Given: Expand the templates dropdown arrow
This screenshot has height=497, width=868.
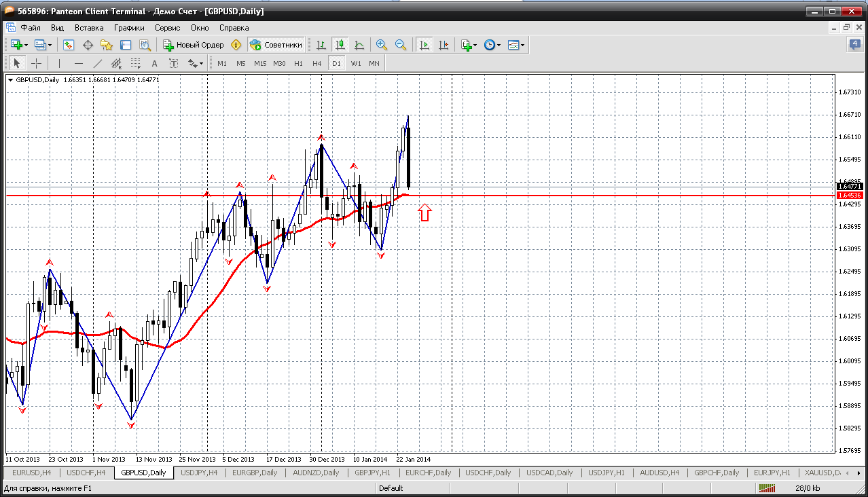Looking at the screenshot, I should 523,45.
